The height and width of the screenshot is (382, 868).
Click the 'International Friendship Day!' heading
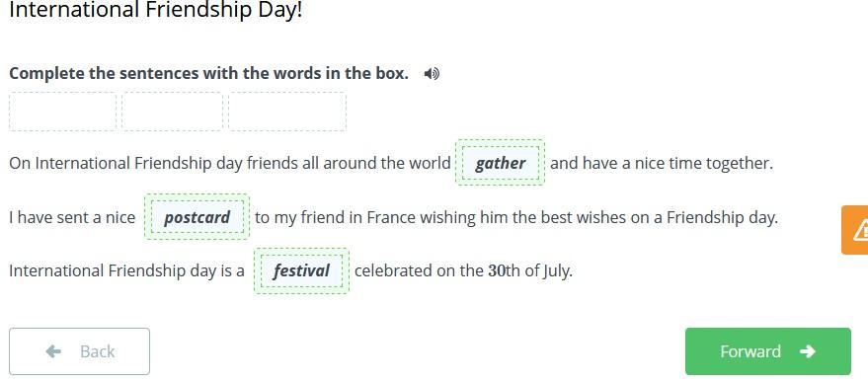(x=156, y=10)
